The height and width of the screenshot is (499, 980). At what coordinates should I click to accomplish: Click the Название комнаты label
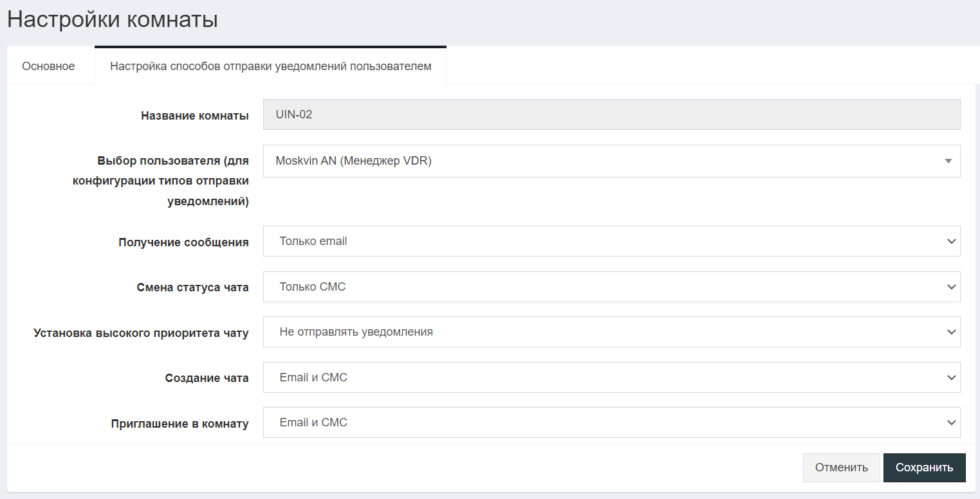[x=195, y=116]
